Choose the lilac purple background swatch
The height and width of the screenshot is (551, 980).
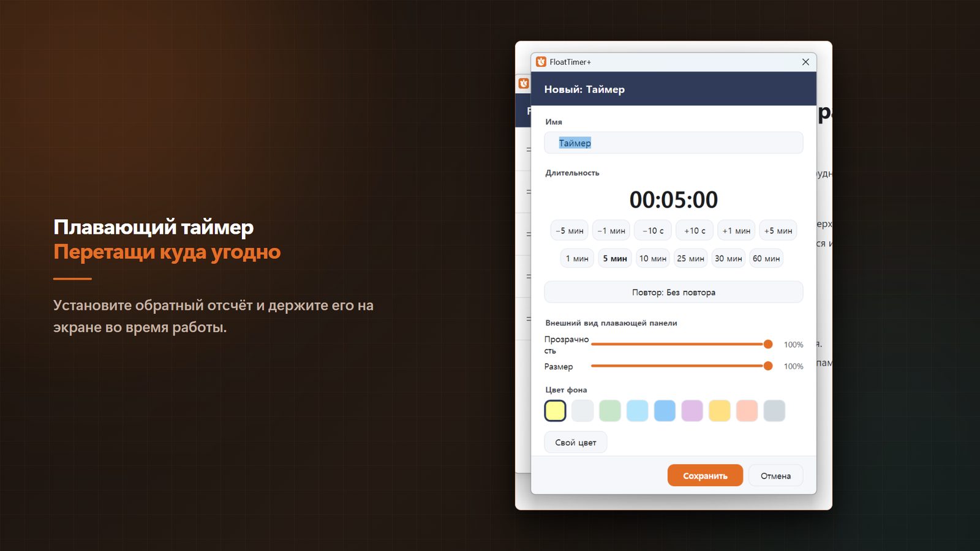click(x=692, y=411)
